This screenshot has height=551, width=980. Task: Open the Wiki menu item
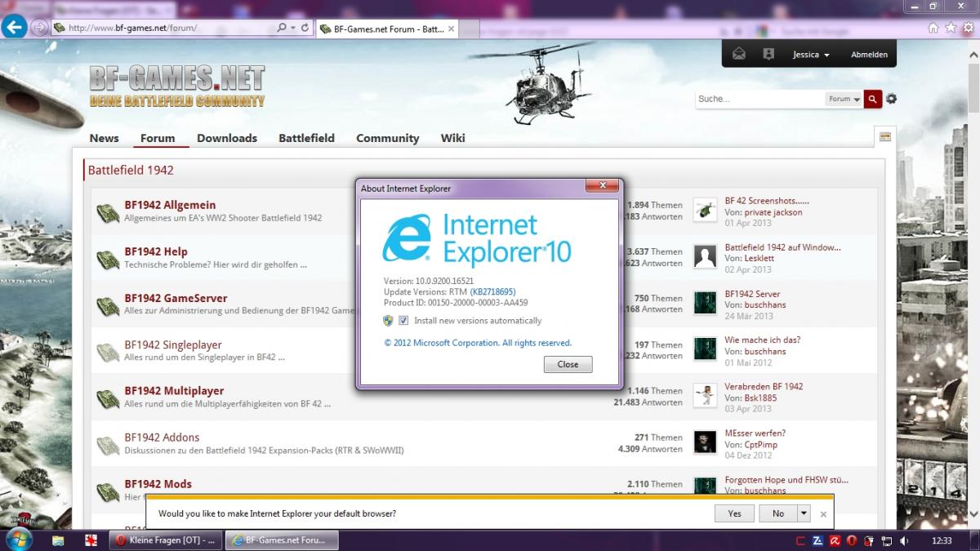pos(452,138)
